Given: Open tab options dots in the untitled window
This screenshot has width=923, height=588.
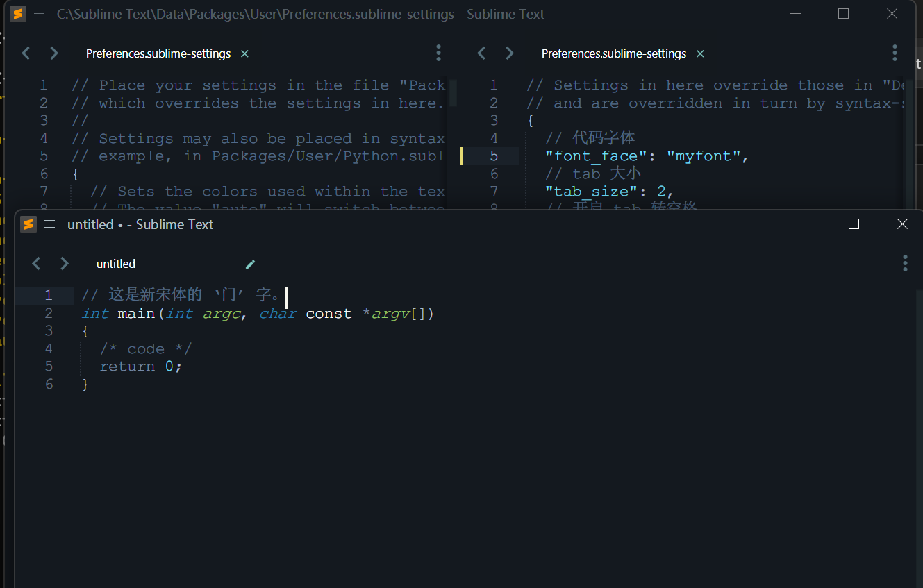Looking at the screenshot, I should pos(905,263).
